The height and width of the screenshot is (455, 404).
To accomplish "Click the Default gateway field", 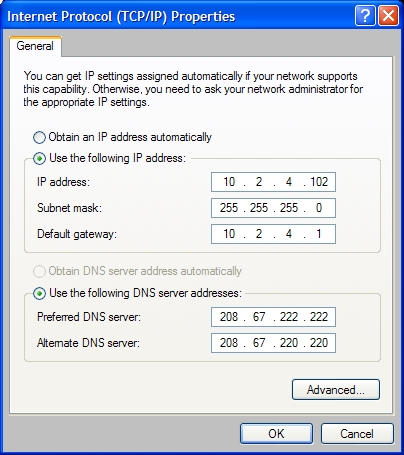I will point(273,234).
